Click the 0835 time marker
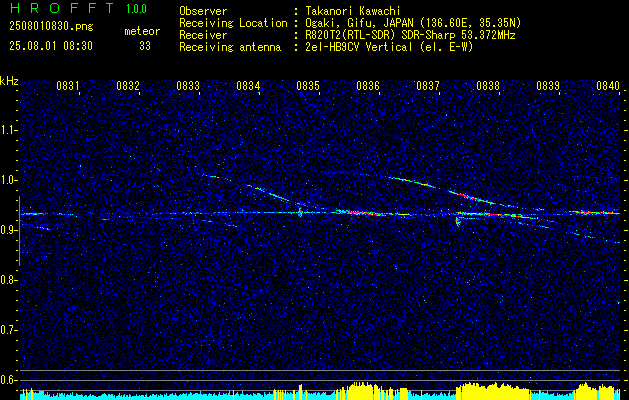This screenshot has width=629, height=400. tap(308, 86)
